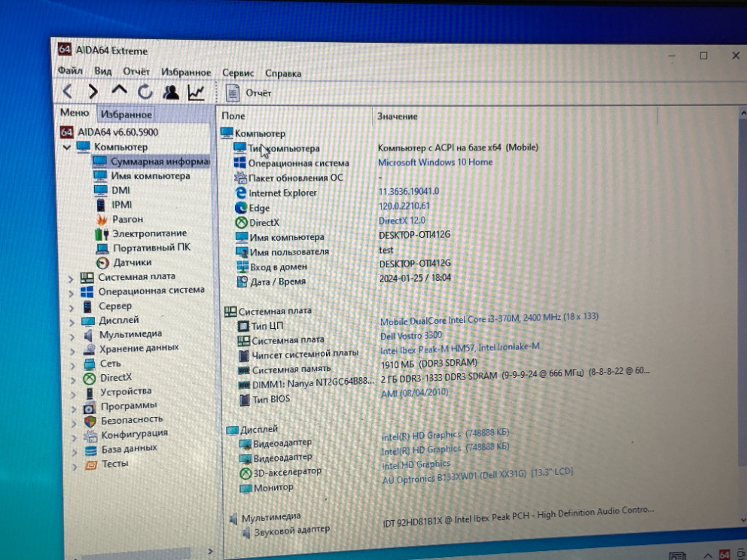Expand the Программы tree node

point(74,409)
